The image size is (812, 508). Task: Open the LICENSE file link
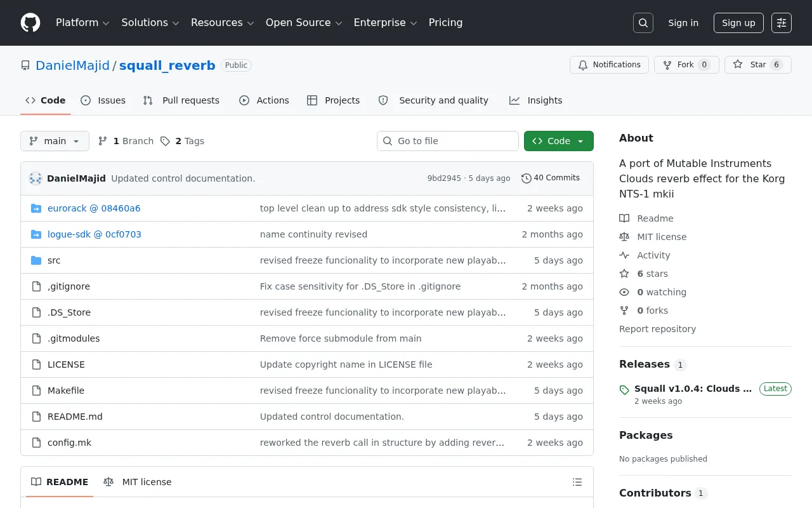click(x=66, y=364)
